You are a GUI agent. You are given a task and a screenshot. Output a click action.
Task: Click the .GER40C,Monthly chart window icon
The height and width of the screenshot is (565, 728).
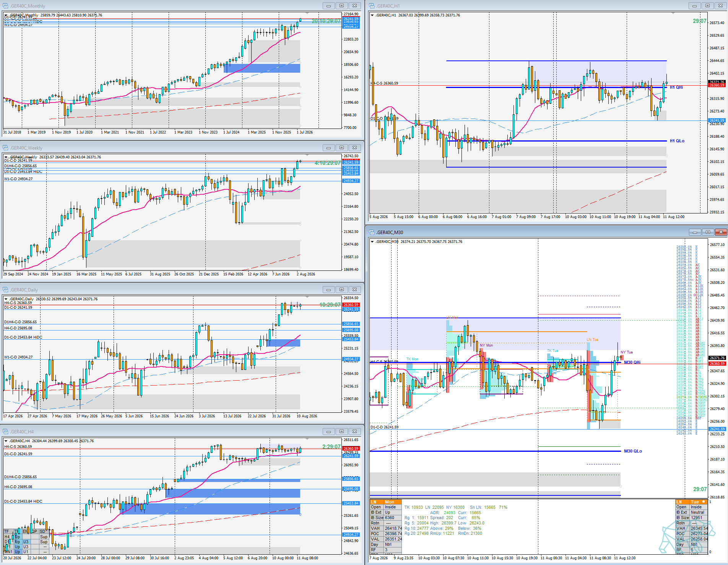[5, 6]
